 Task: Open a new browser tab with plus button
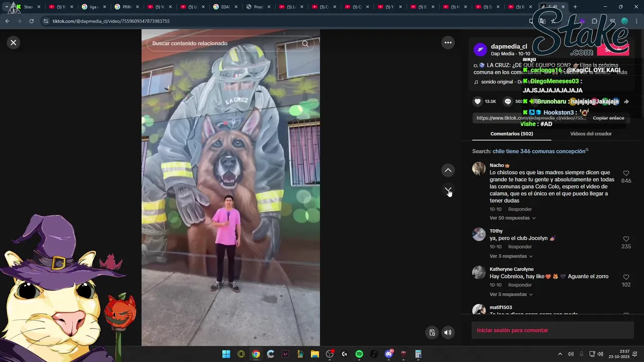click(x=575, y=7)
